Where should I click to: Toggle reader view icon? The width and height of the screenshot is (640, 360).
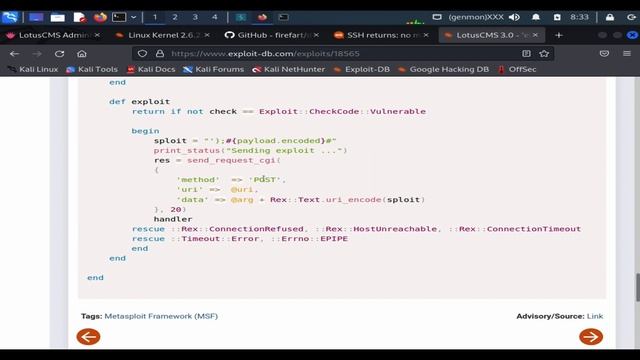pos(526,53)
